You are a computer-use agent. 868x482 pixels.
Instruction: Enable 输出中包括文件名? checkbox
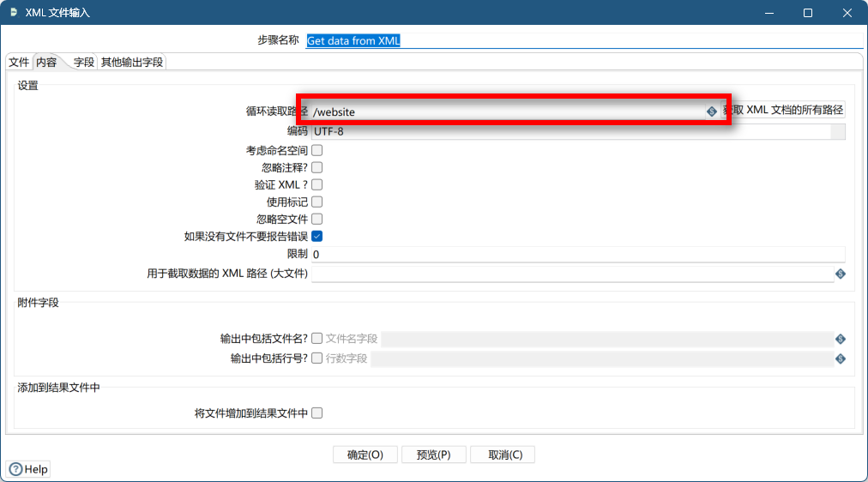[316, 338]
